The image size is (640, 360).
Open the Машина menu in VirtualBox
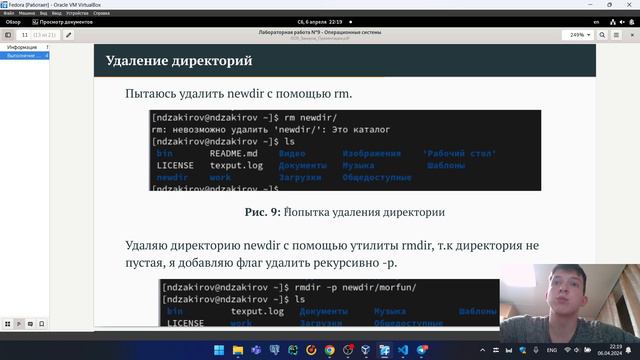27,13
